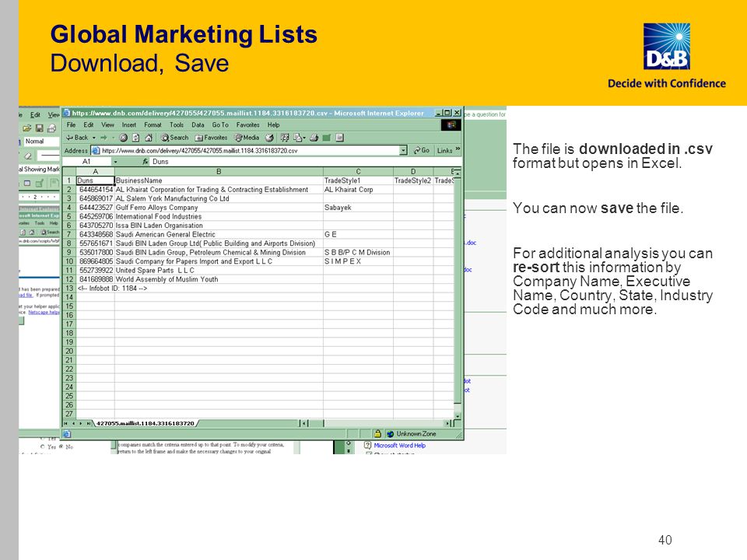Screen dimensions: 747x560
Task: Click the Go button beside the address bar
Action: 422,150
